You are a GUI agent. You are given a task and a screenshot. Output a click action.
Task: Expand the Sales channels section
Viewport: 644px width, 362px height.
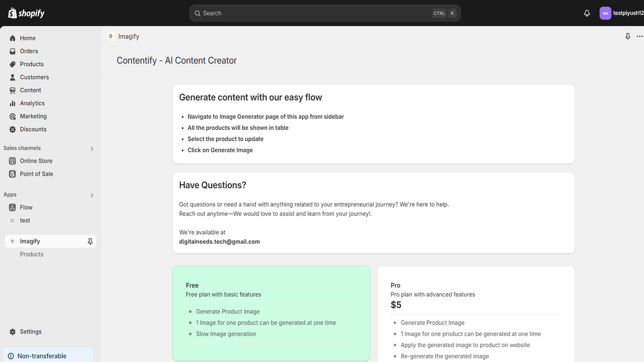92,148
